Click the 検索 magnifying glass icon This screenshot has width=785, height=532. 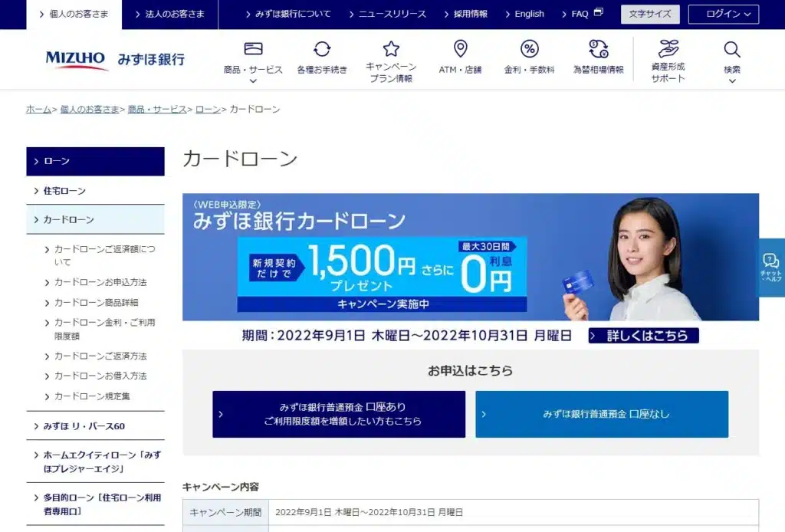[732, 49]
